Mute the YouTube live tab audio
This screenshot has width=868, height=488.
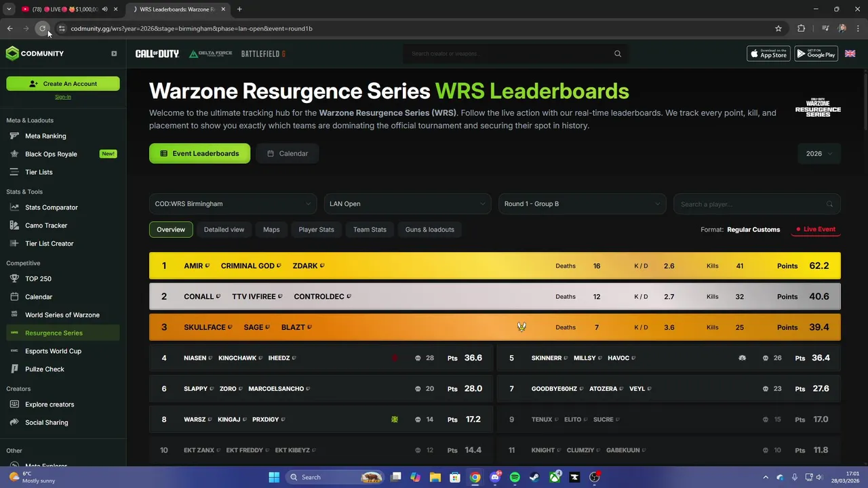point(104,9)
